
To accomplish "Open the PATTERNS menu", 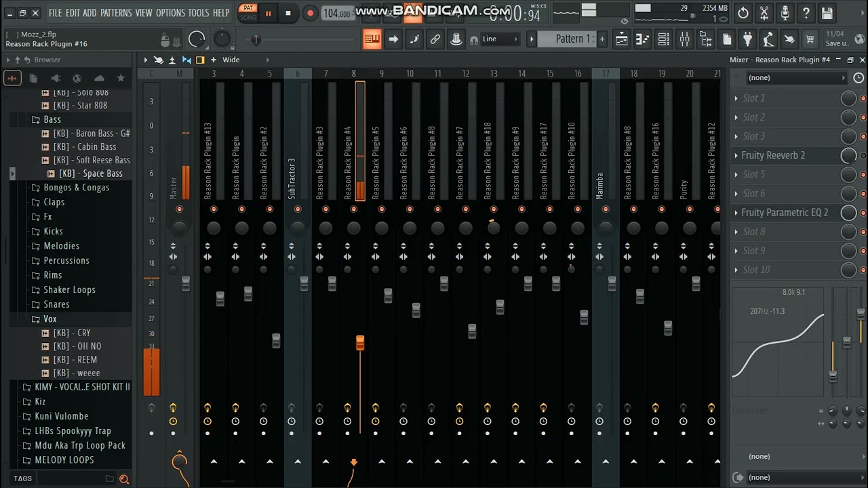I will (x=116, y=13).
